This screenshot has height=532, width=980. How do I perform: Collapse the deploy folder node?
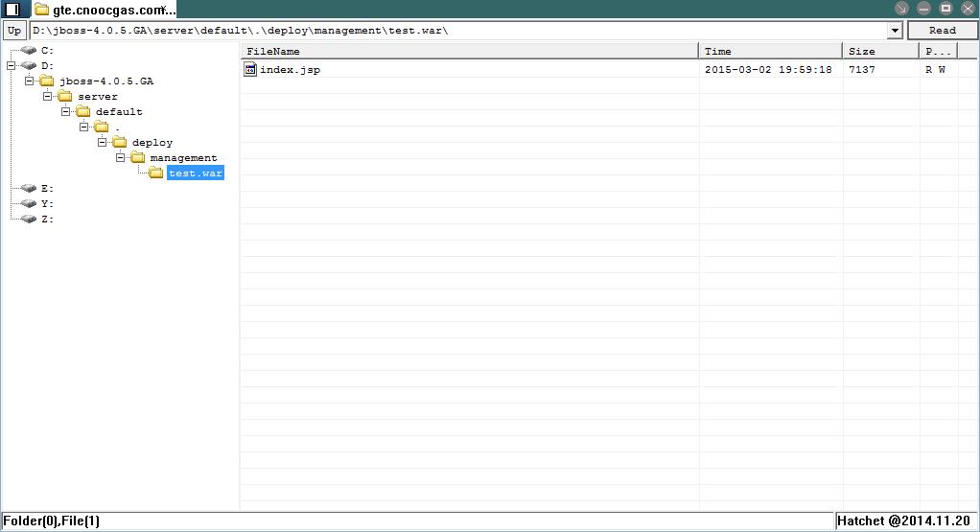point(102,143)
